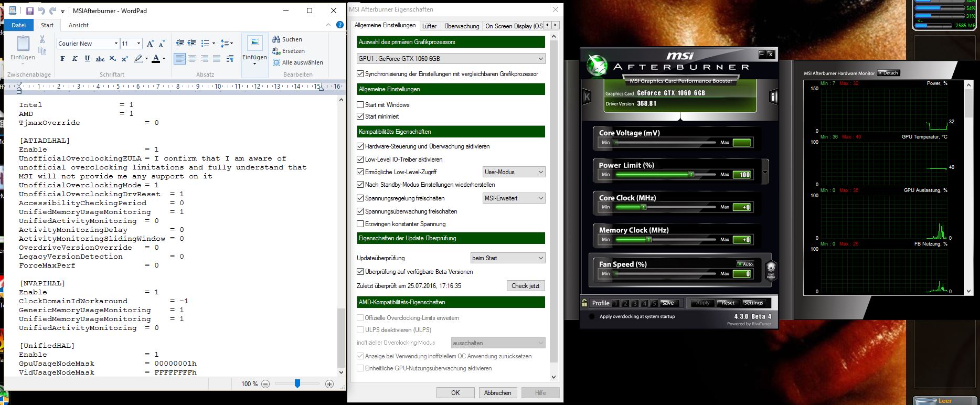Undo last action in WordPad quick access
This screenshot has height=405, width=980.
tap(41, 10)
